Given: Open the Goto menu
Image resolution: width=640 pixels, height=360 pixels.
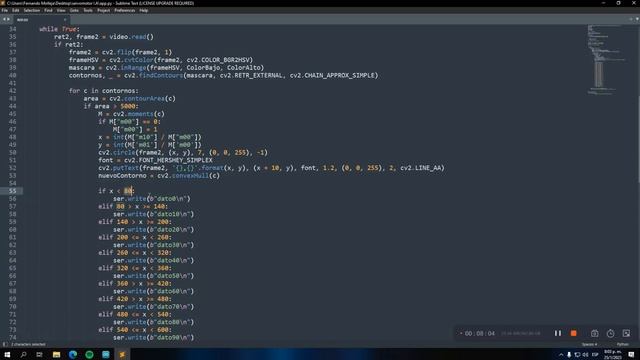Looking at the screenshot, I should point(74,10).
